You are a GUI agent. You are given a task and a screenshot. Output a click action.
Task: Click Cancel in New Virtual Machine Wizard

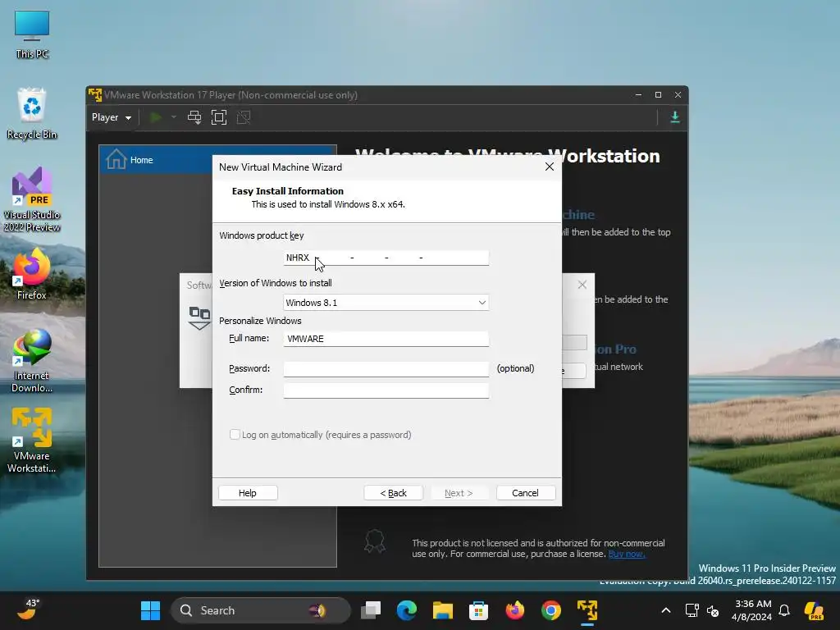525,493
